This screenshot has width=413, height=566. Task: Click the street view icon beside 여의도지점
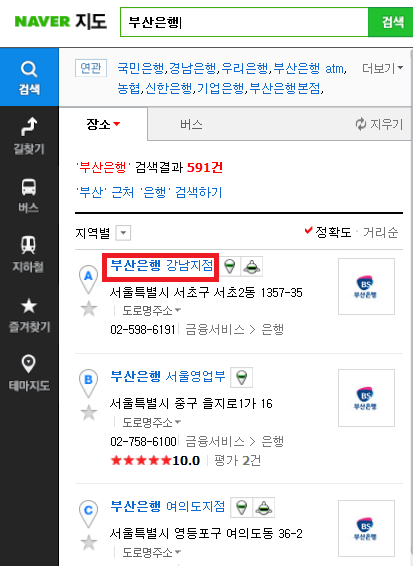coord(264,508)
